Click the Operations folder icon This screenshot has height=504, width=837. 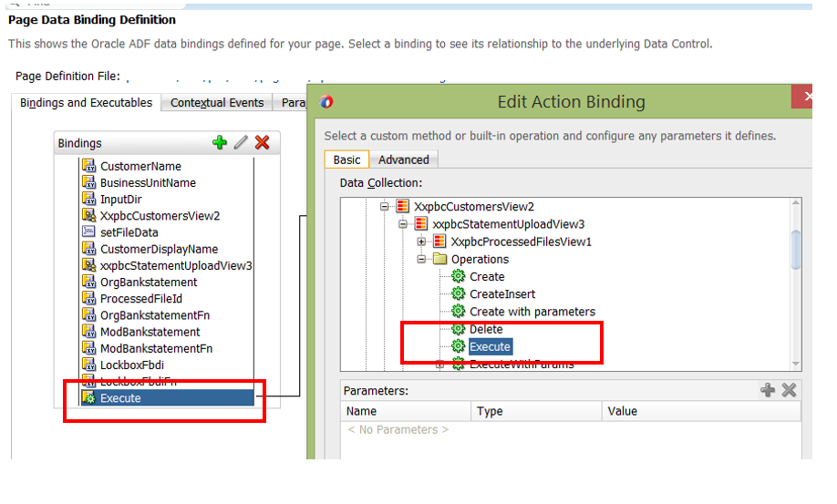[x=439, y=259]
